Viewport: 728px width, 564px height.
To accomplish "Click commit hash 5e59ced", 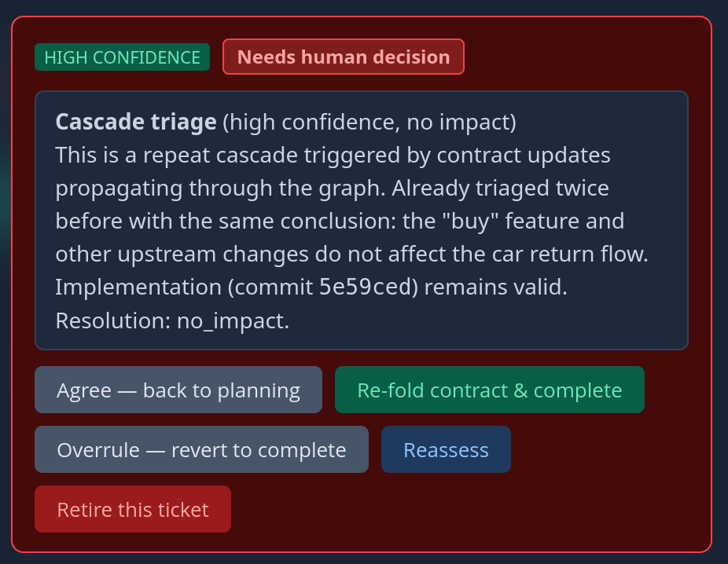I will (366, 287).
